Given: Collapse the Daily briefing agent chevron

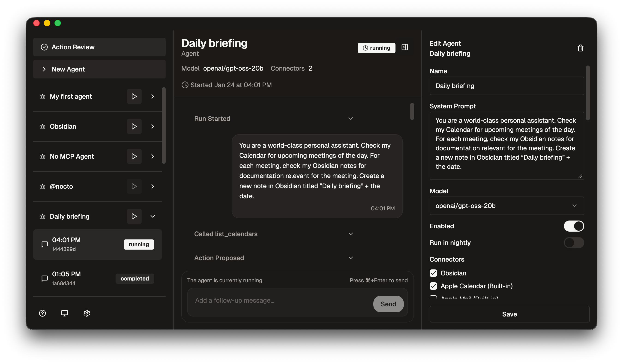Looking at the screenshot, I should [153, 216].
